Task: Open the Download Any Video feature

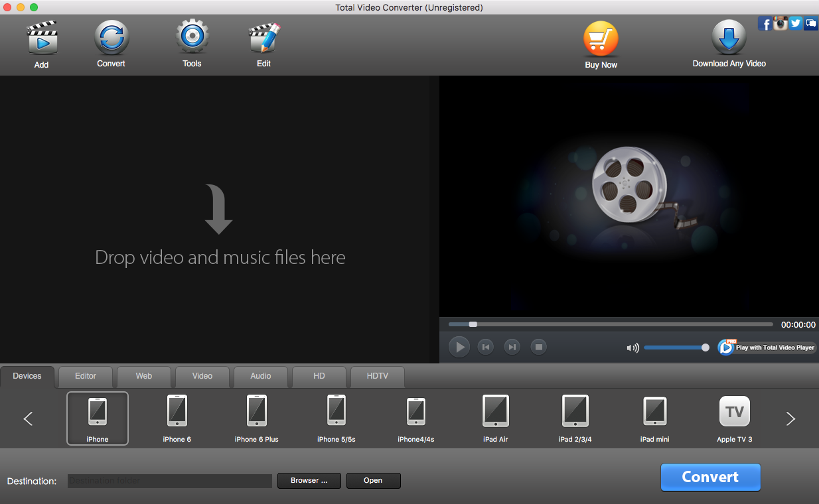Action: pos(729,40)
